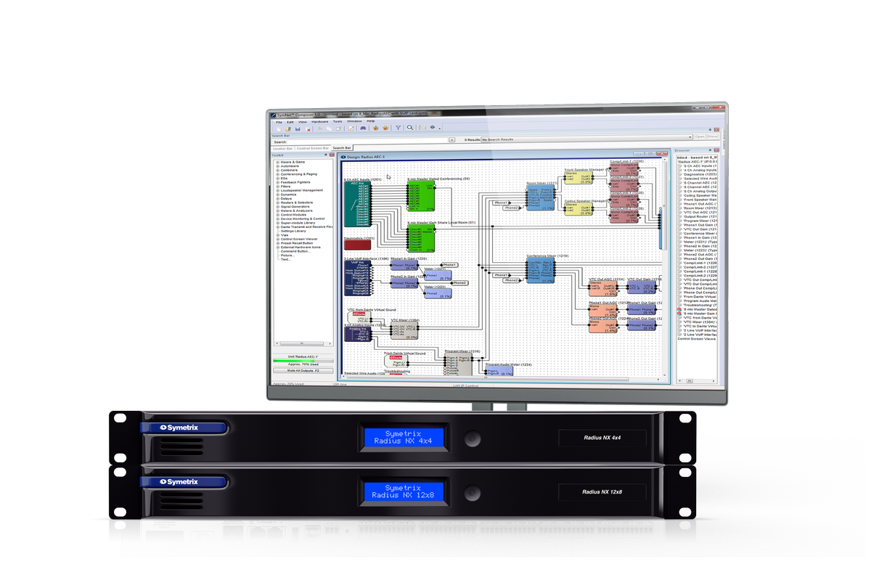Image resolution: width=871 pixels, height=588 pixels.
Task: Switch to the Control Screen Bar tab
Action: pyautogui.click(x=312, y=148)
